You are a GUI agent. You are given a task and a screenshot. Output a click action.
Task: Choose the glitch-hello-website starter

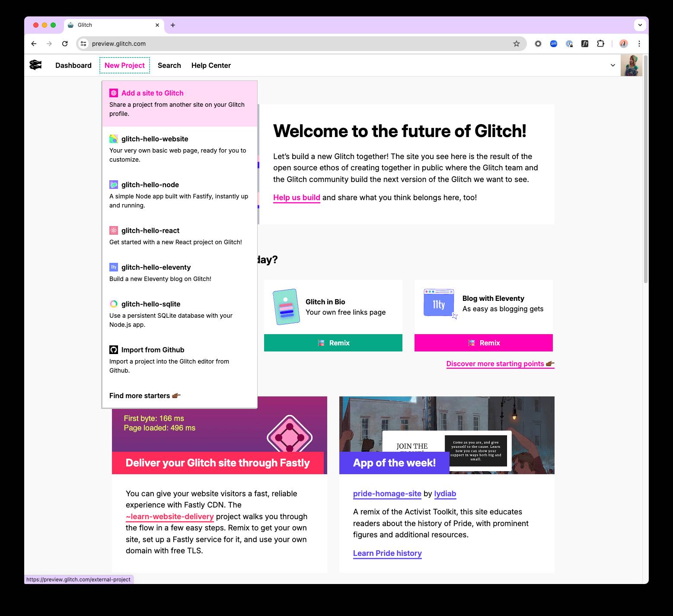[180, 149]
